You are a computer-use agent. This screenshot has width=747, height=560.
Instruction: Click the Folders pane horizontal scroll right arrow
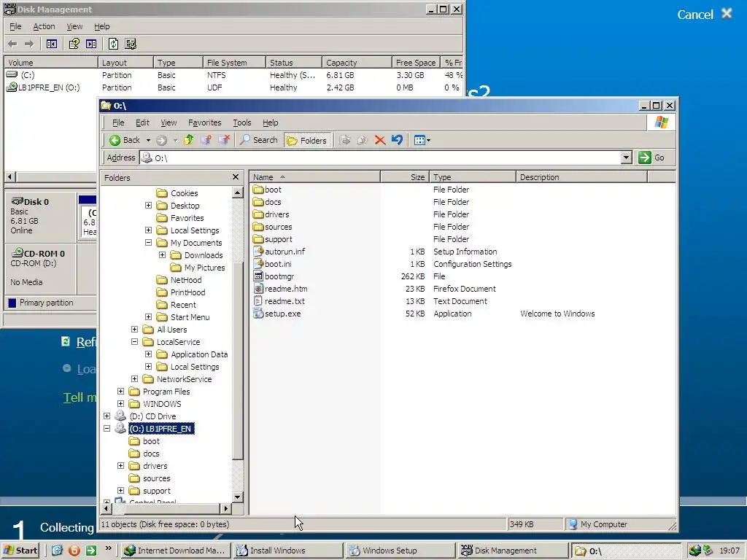pyautogui.click(x=226, y=508)
